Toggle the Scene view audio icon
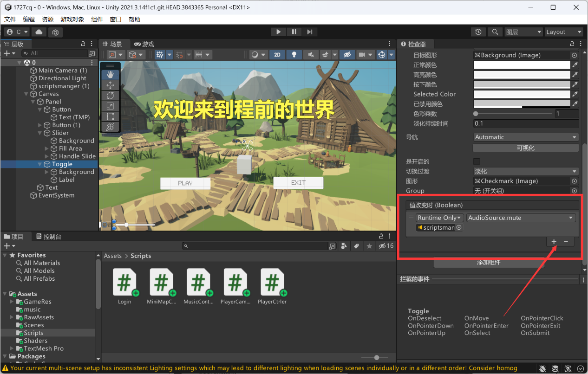Viewport: 588px width, 374px height. coord(311,54)
